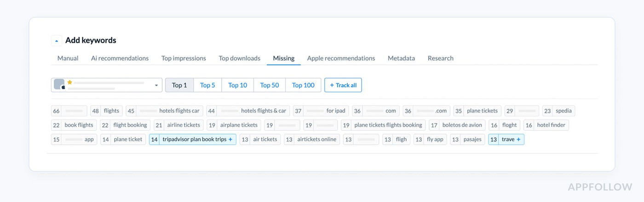Select 'plane tickets flights booking' chip
The height and width of the screenshot is (202, 644).
click(383, 125)
